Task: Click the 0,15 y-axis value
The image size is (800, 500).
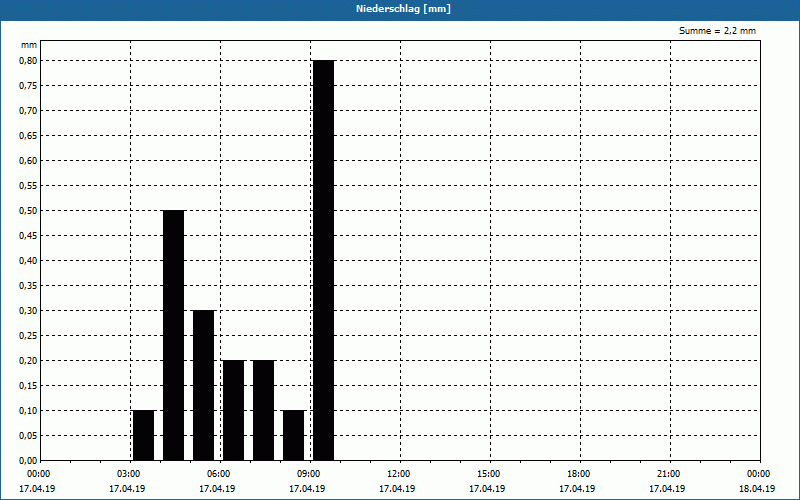Action: click(28, 386)
